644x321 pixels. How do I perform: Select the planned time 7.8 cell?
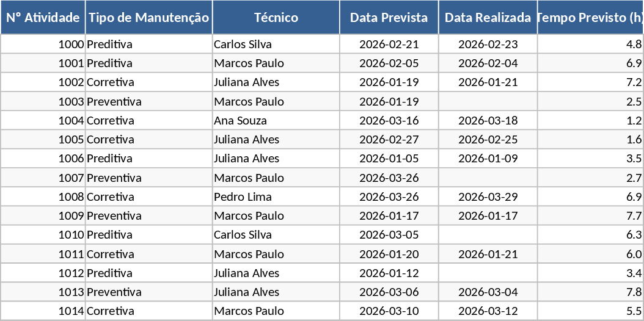(590, 292)
